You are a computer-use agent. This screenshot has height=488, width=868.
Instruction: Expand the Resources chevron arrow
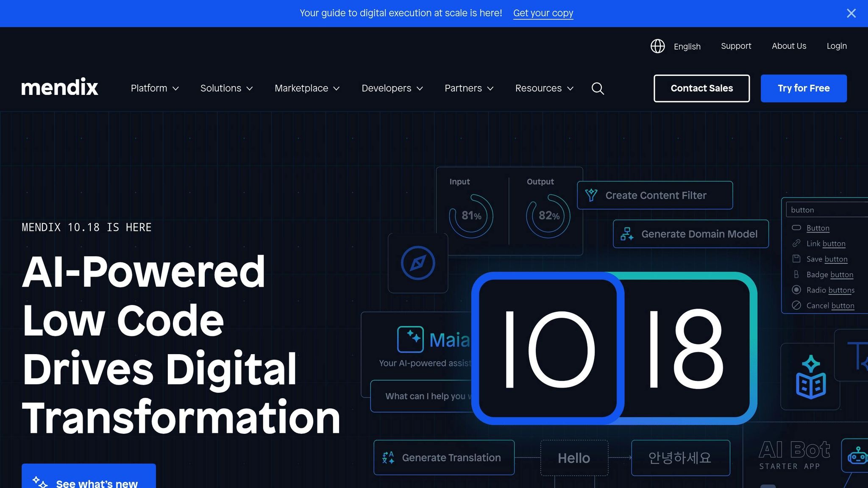570,89
